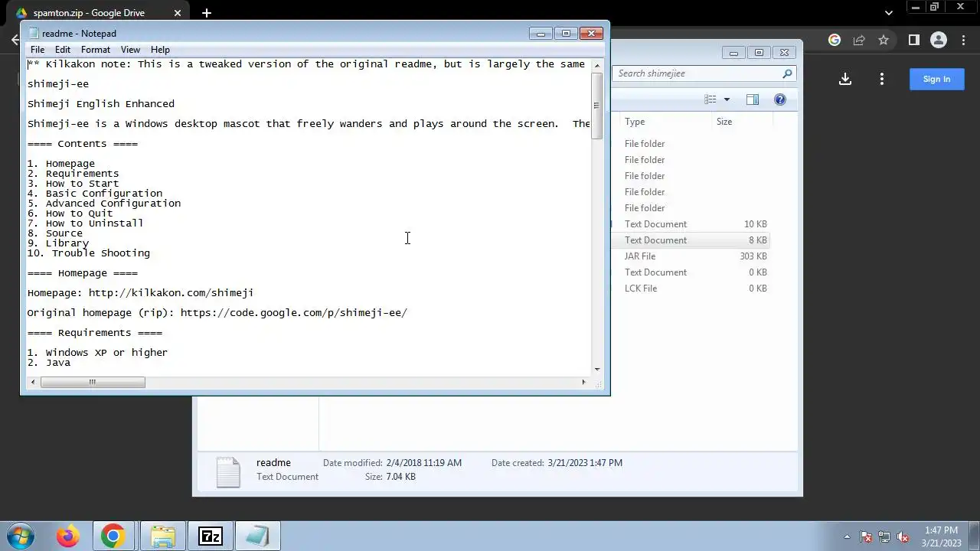Go back in Chrome
Image resolution: width=980 pixels, height=551 pixels.
click(15, 40)
